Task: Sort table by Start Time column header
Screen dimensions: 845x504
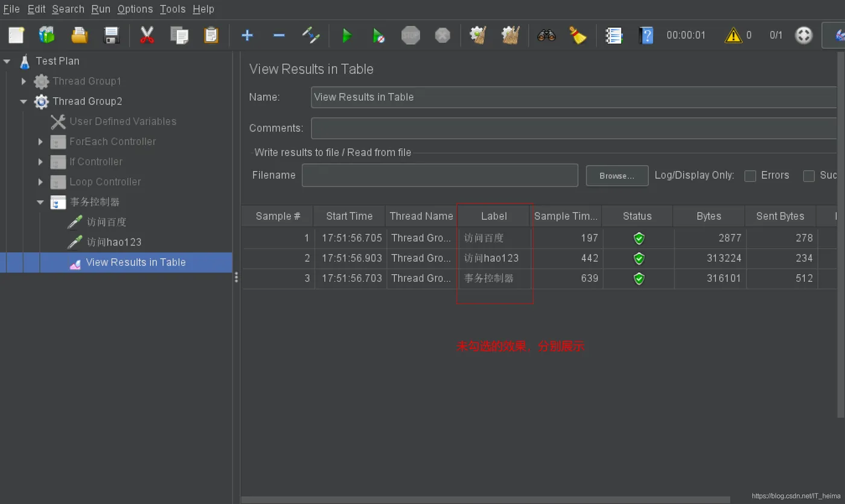Action: tap(349, 216)
